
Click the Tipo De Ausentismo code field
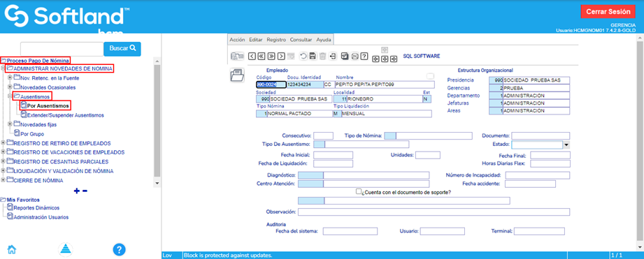click(x=319, y=145)
